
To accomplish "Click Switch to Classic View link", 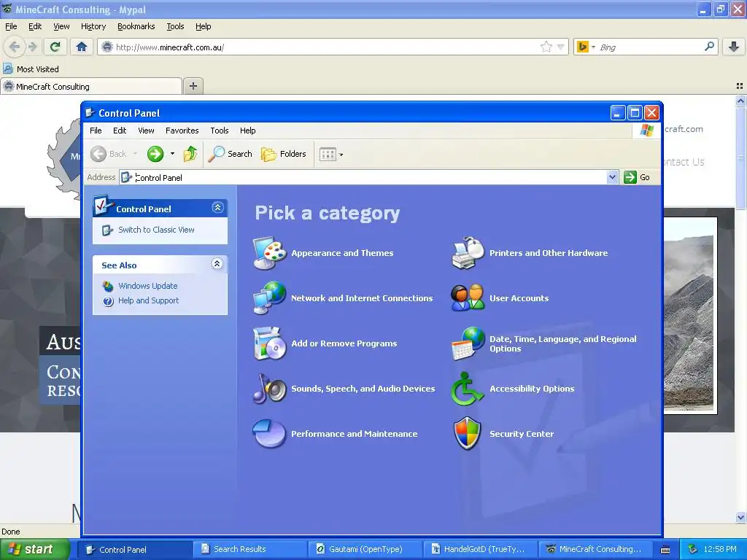I will coord(156,230).
